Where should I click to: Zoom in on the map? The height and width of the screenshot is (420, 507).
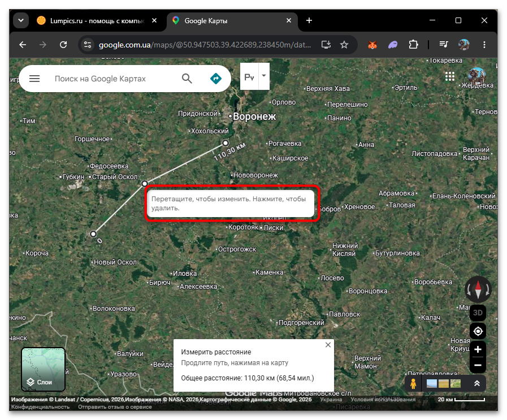[x=478, y=349]
